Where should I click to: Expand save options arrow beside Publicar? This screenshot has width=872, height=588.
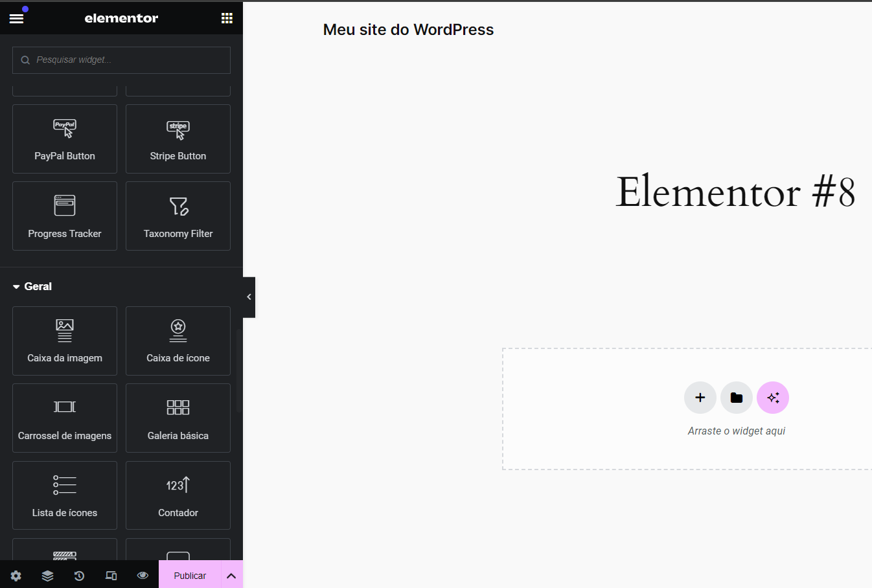point(231,575)
